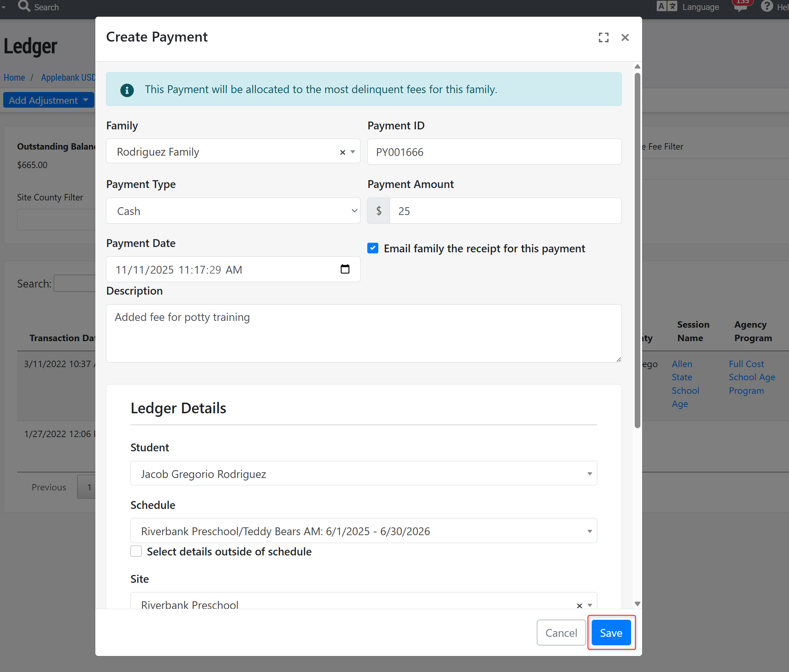Click the Language translate icon
Viewport: 789px width, 672px height.
tap(667, 6)
